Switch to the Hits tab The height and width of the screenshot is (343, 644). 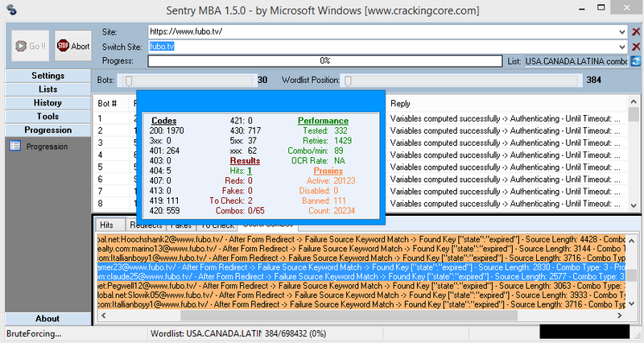(x=107, y=225)
